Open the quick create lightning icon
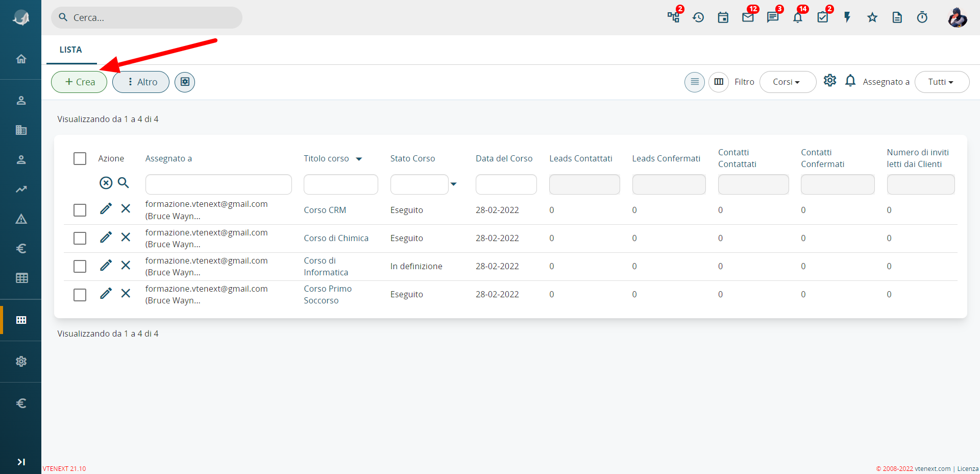Viewport: 980px width, 474px height. (x=847, y=17)
